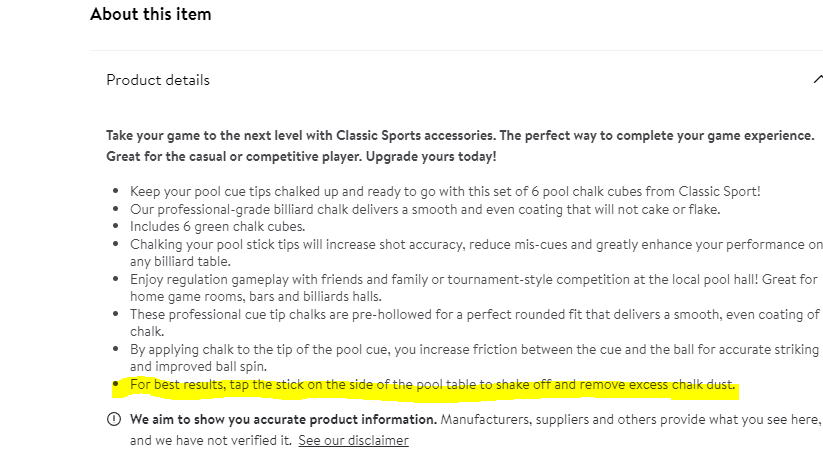Click the 'Upgrade yours today!' phrase

pos(431,156)
